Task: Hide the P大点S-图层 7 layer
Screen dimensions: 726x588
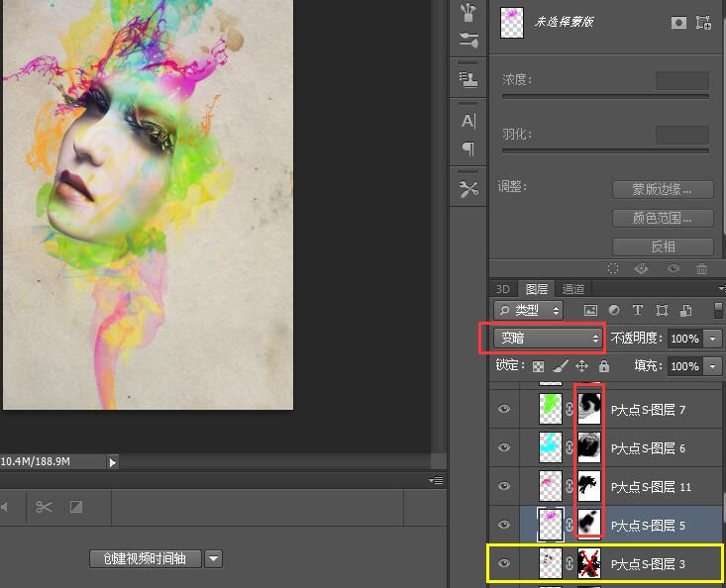Action: (x=504, y=408)
